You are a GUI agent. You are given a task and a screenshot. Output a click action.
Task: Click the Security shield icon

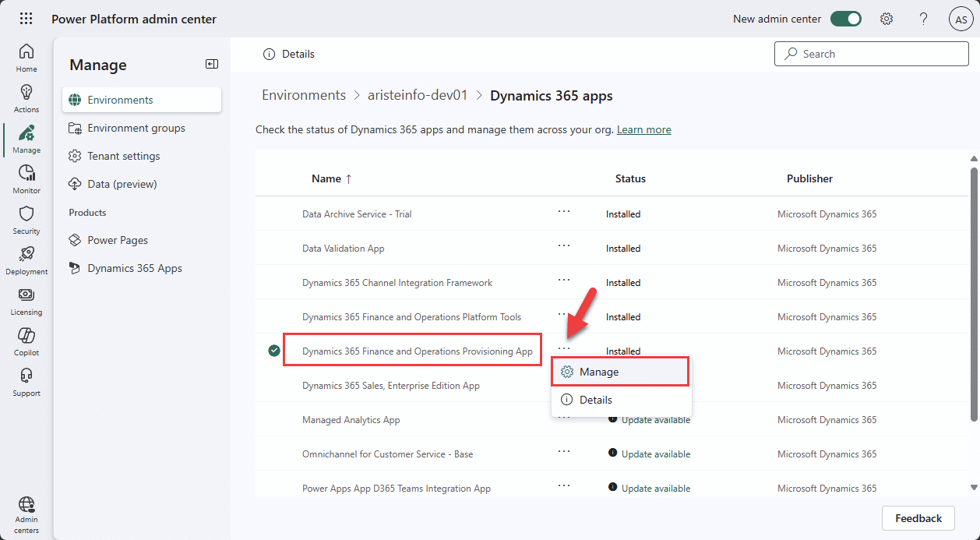(x=26, y=217)
